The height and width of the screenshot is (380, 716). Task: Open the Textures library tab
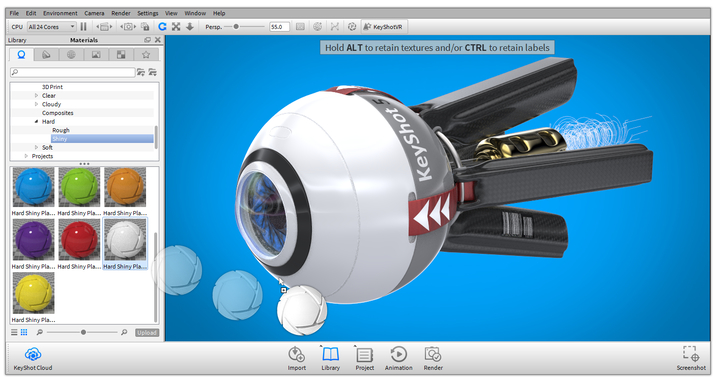(x=121, y=55)
